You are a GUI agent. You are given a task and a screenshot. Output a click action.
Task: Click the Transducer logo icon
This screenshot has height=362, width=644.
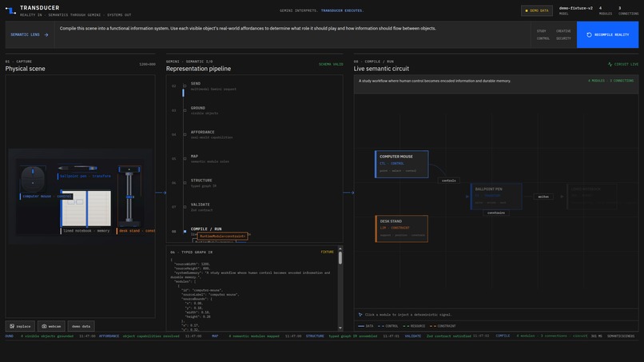click(x=10, y=10)
